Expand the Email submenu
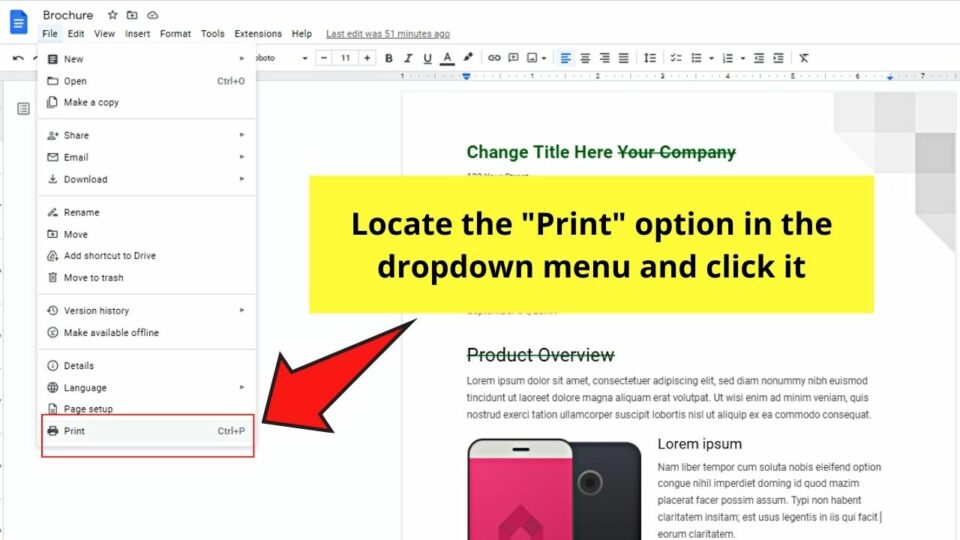The image size is (960, 540). coord(242,157)
